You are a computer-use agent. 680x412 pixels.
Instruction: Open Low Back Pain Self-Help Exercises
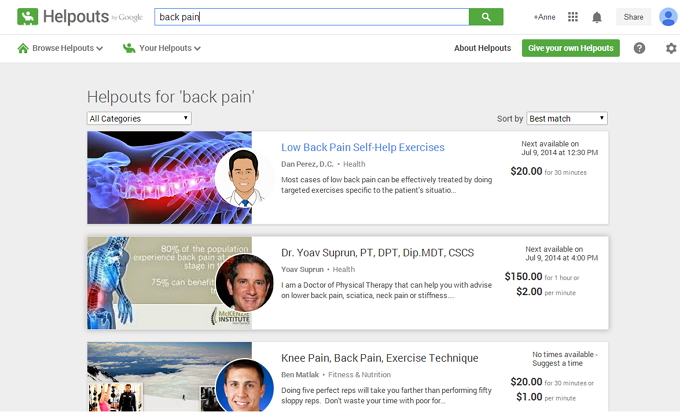(x=363, y=147)
